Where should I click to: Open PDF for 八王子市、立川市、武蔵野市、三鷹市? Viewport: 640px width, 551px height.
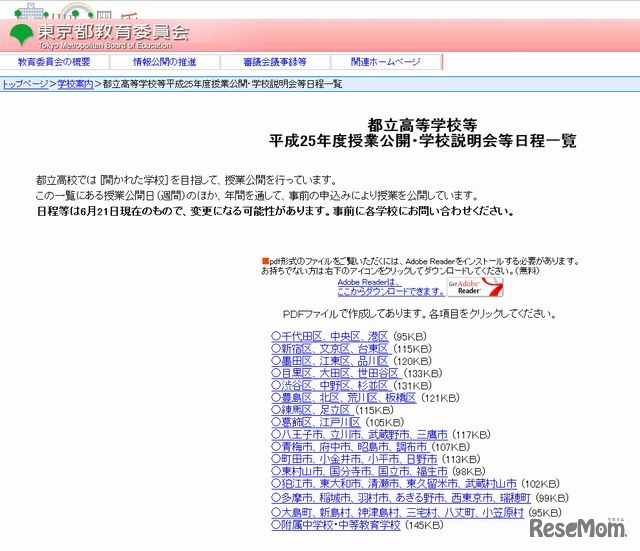pyautogui.click(x=359, y=434)
